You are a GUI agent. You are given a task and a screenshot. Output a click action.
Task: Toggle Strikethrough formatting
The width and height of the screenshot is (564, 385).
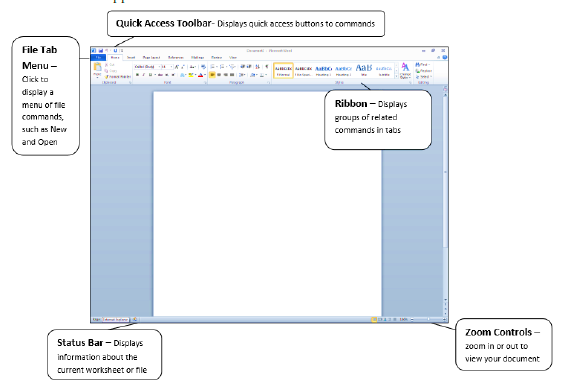pos(160,75)
